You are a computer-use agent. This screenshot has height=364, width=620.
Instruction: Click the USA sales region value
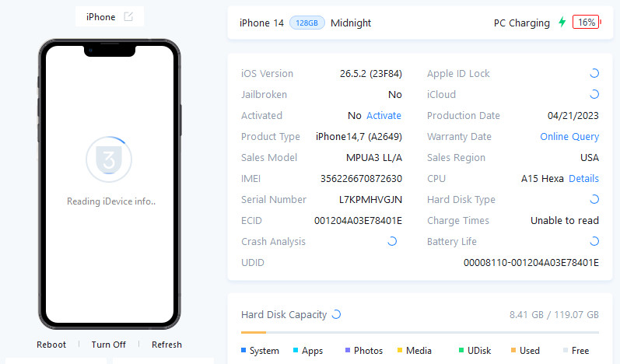(x=590, y=158)
